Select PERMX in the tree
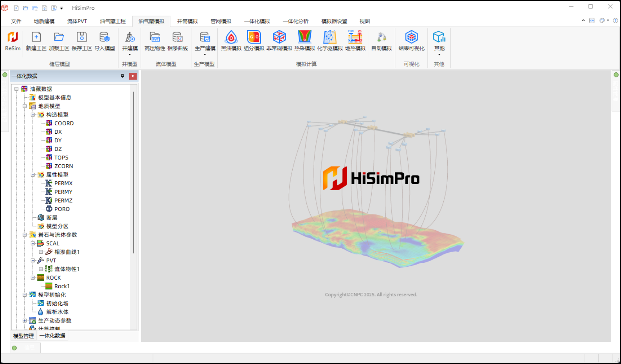 [x=63, y=183]
